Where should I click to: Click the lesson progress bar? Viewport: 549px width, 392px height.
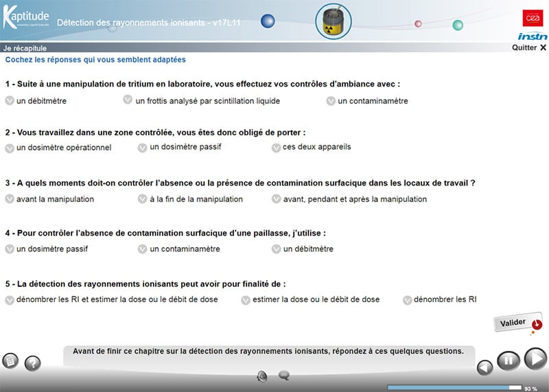(454, 388)
